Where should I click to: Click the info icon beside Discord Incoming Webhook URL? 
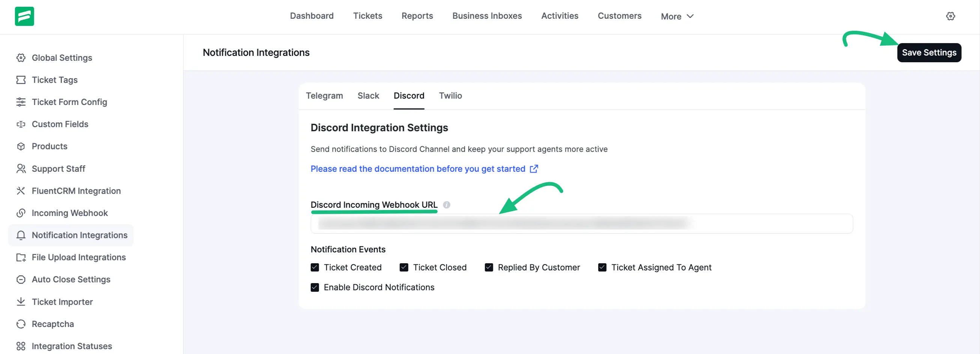(x=447, y=205)
